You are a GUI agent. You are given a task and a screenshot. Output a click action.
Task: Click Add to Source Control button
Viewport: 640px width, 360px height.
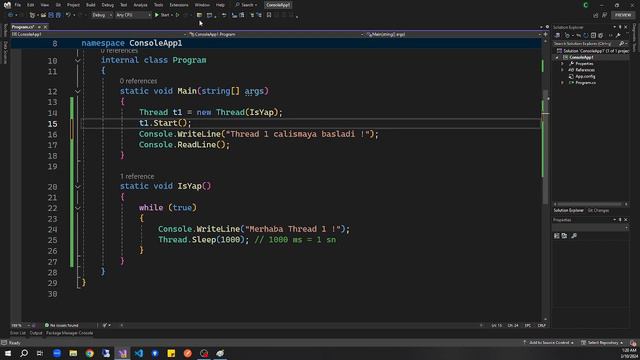point(549,343)
